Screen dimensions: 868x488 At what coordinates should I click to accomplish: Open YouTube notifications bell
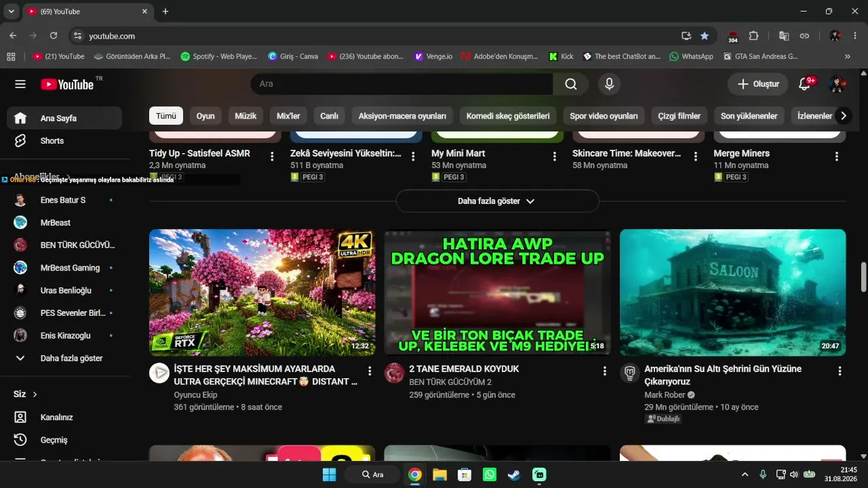pos(805,84)
